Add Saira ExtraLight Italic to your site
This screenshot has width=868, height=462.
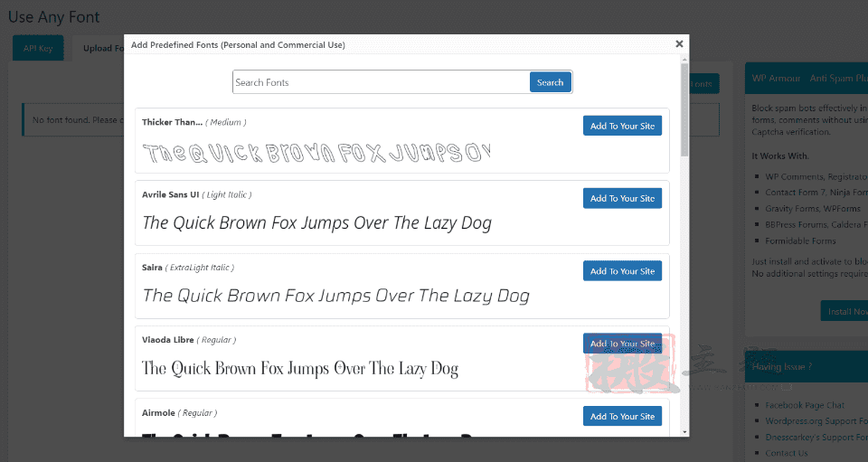tap(622, 271)
